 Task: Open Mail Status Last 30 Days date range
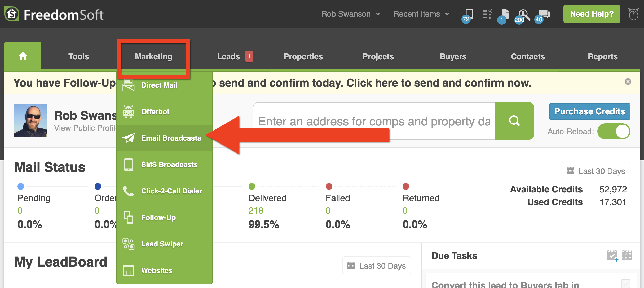[596, 171]
